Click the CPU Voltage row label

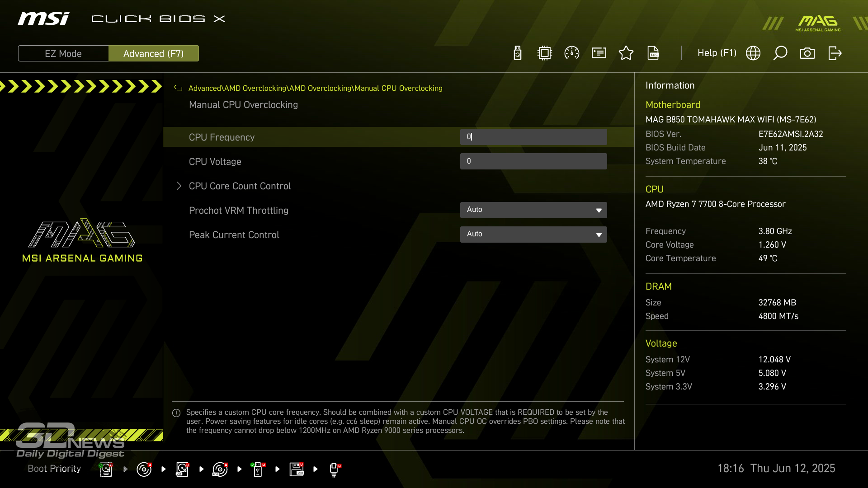(215, 162)
